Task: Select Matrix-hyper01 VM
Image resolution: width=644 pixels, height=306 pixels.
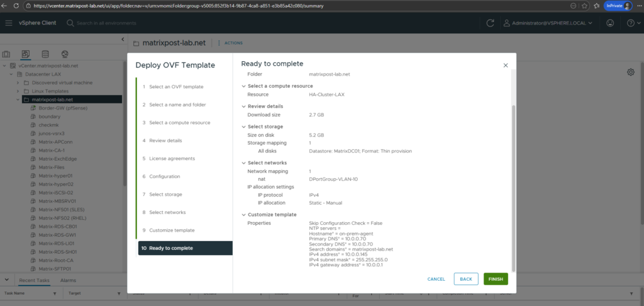Action: coord(56,176)
